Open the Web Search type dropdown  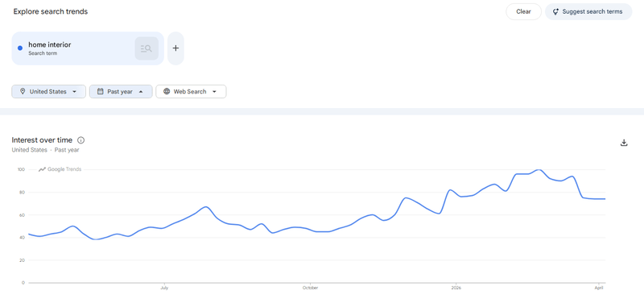pos(191,91)
